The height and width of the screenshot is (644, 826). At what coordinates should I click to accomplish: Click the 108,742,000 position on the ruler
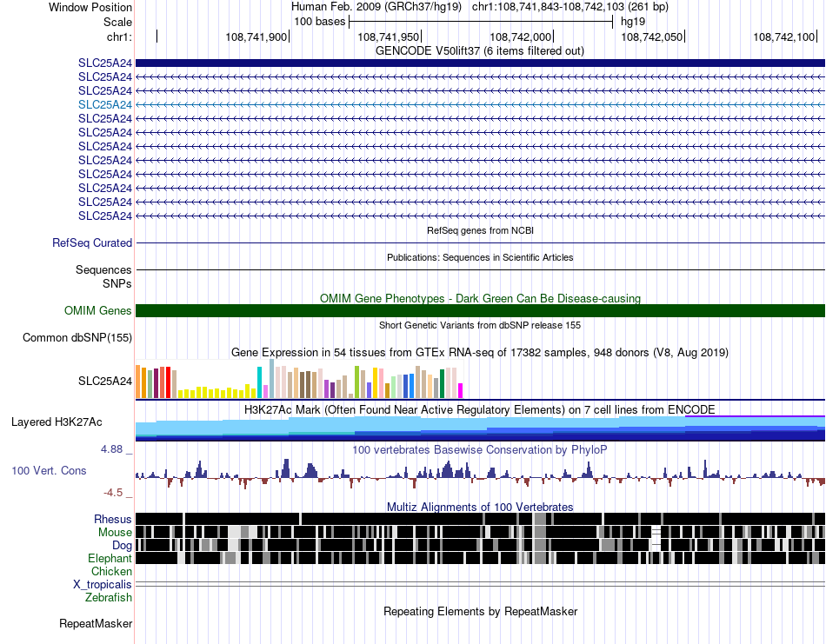520,37
